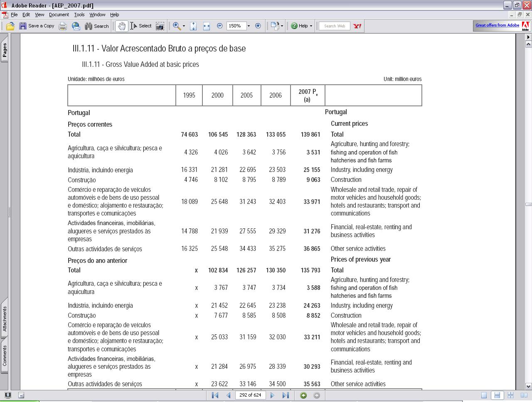Image resolution: width=532 pixels, height=402 pixels.
Task: Open the Attachments side tab
Action: click(x=4, y=319)
